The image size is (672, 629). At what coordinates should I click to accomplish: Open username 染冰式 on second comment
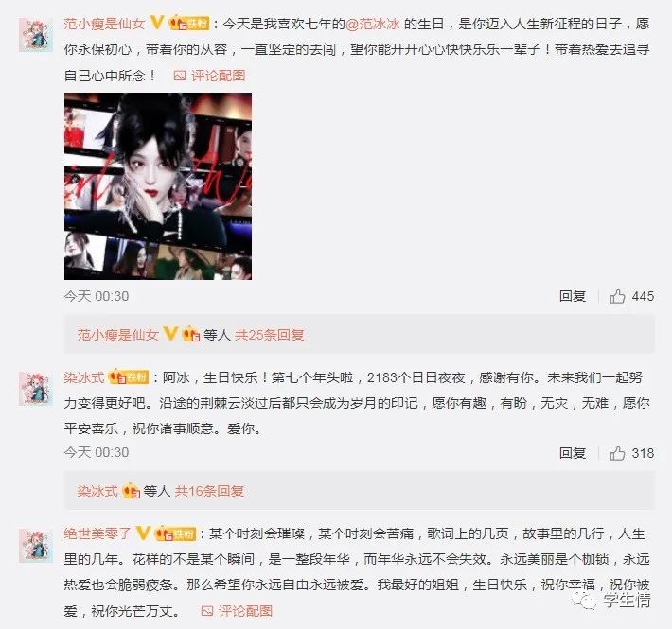84,377
